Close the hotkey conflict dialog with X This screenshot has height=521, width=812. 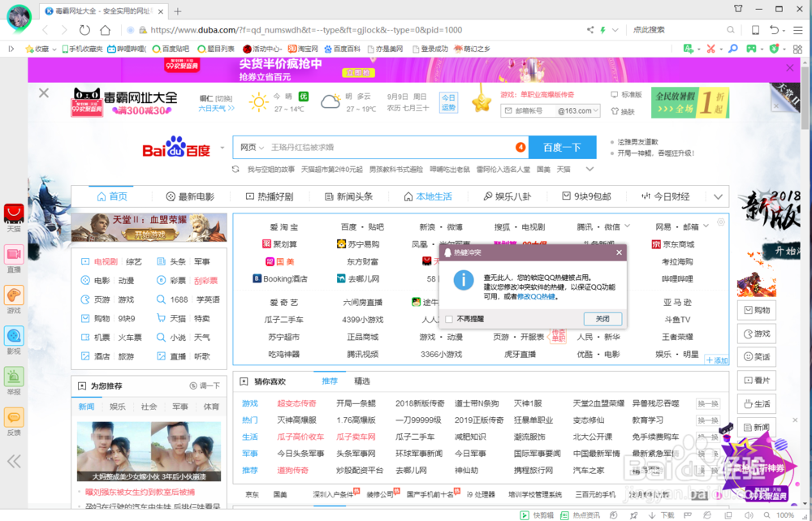tap(620, 252)
